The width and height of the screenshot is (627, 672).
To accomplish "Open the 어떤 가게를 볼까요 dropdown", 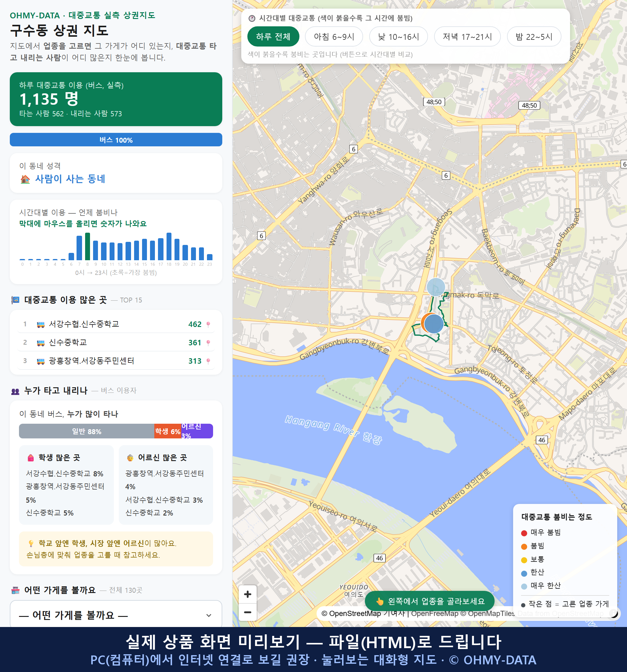I will tap(116, 615).
